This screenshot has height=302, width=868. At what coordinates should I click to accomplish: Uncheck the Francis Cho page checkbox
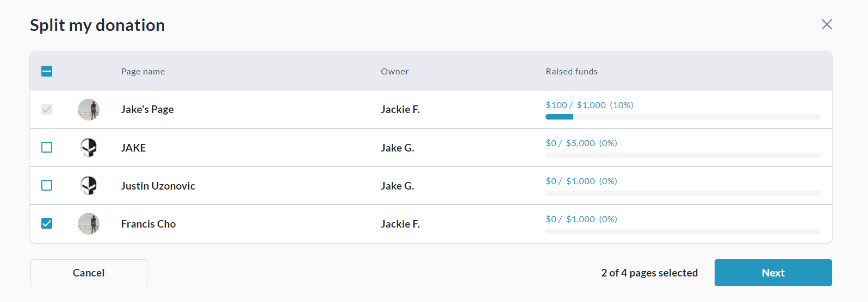(47, 223)
